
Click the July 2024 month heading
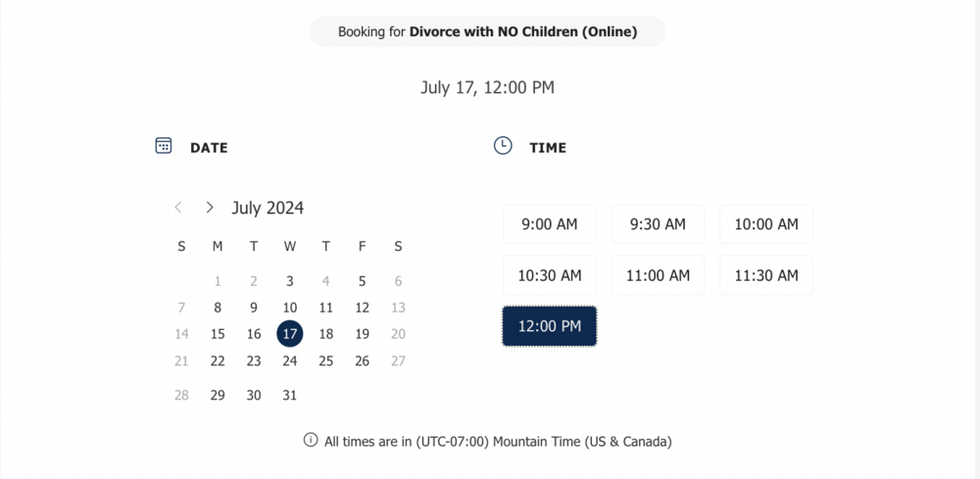point(268,208)
